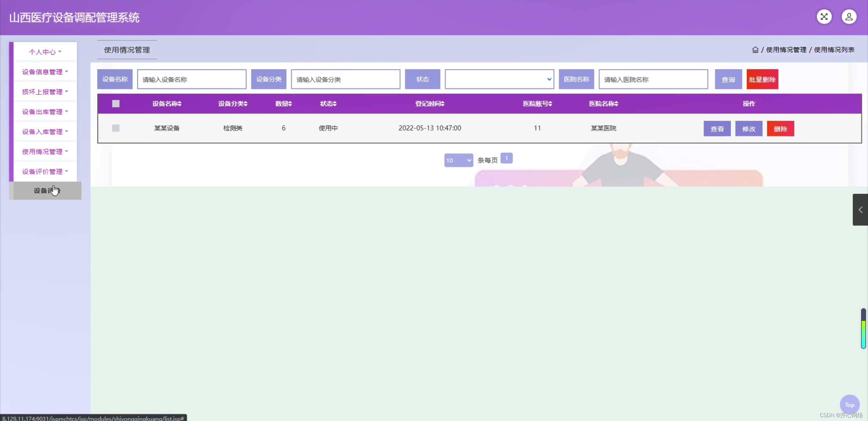
Task: Open the user profile icon menu
Action: [x=849, y=17]
